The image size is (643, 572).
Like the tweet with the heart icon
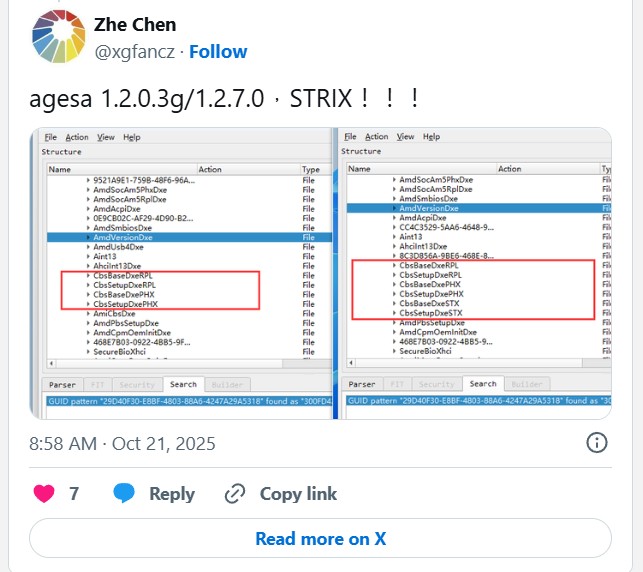44,493
